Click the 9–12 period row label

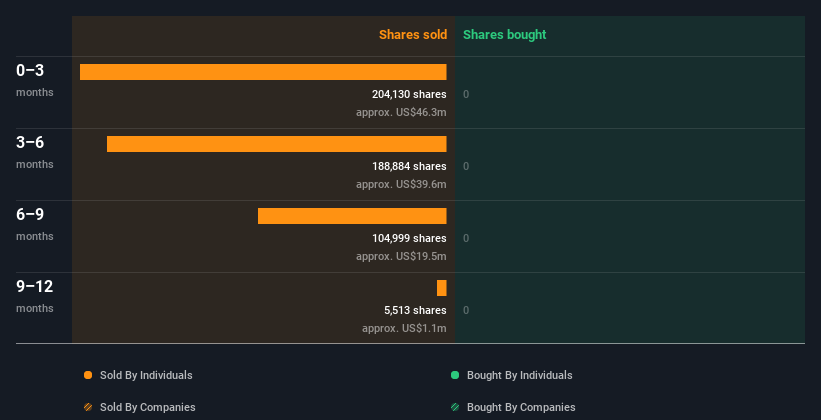pos(35,286)
